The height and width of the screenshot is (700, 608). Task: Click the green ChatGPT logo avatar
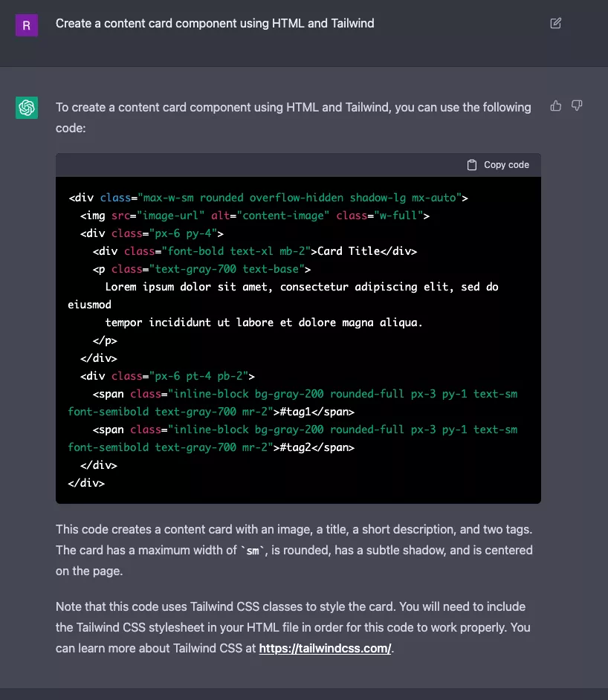tap(27, 108)
